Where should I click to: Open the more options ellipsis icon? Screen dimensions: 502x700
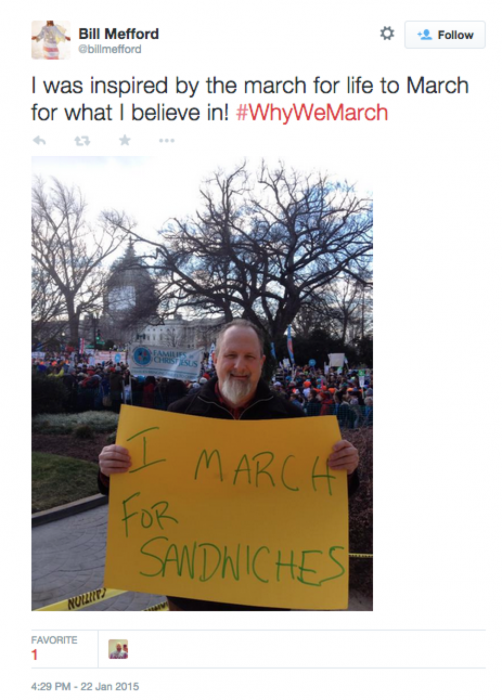(167, 141)
